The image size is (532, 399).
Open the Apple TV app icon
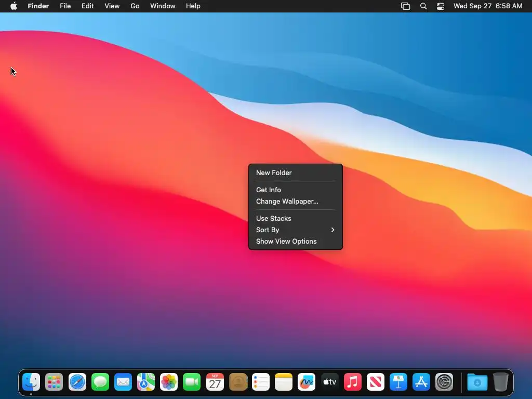[329, 382]
